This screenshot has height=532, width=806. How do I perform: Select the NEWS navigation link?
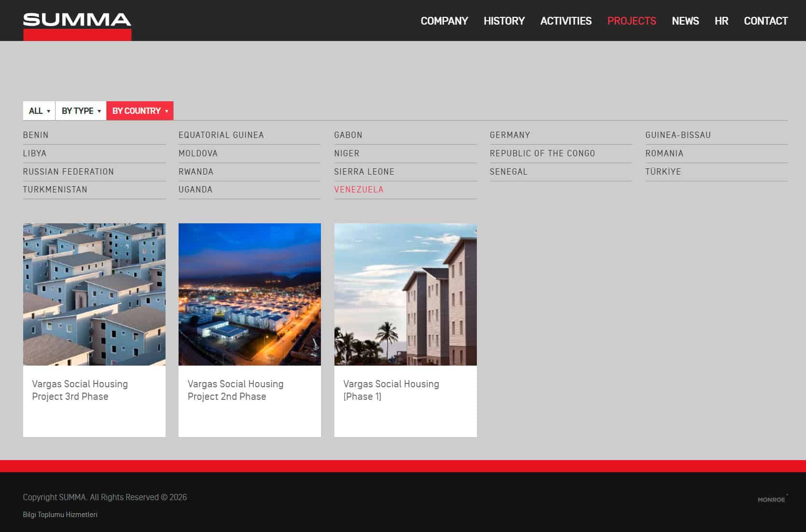pyautogui.click(x=685, y=21)
